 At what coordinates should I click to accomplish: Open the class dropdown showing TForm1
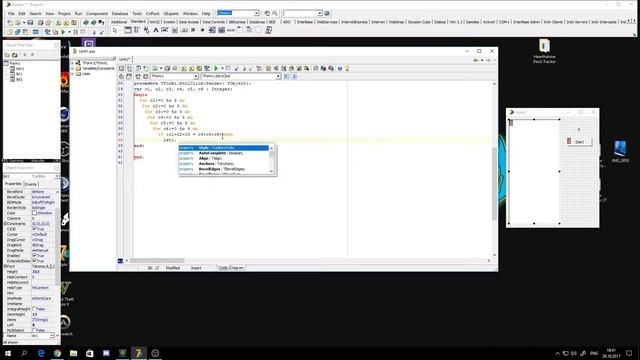(x=196, y=76)
